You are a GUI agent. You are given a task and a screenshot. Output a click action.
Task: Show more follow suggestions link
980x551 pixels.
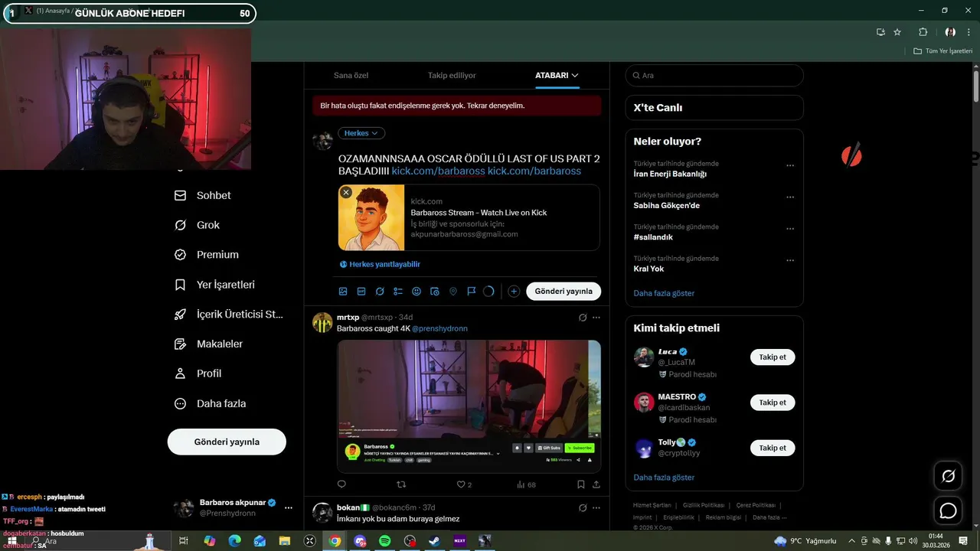pos(664,478)
